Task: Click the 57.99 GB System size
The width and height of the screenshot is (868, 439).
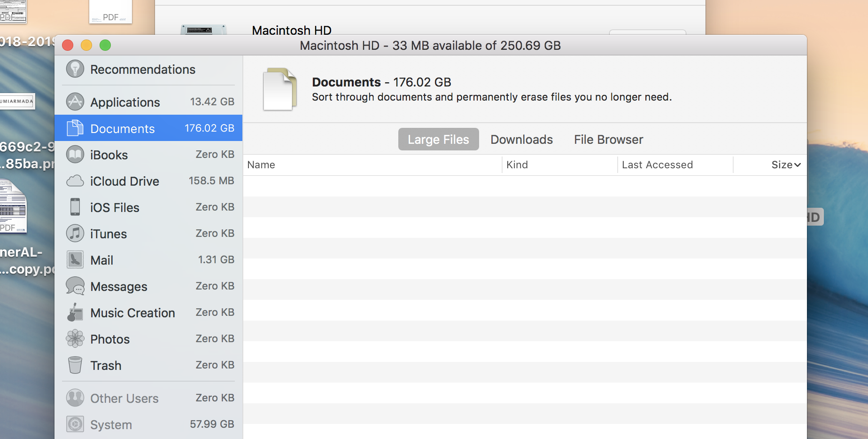Action: point(212,424)
